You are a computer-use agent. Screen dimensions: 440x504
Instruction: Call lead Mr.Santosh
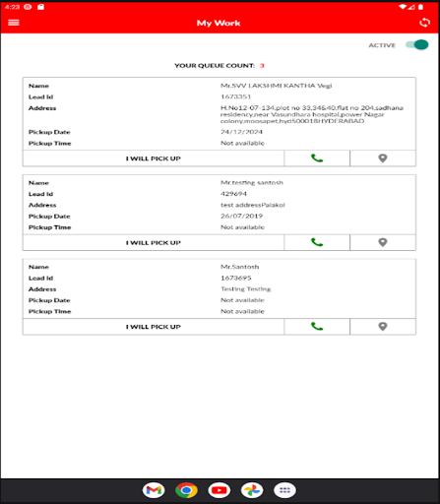click(317, 327)
